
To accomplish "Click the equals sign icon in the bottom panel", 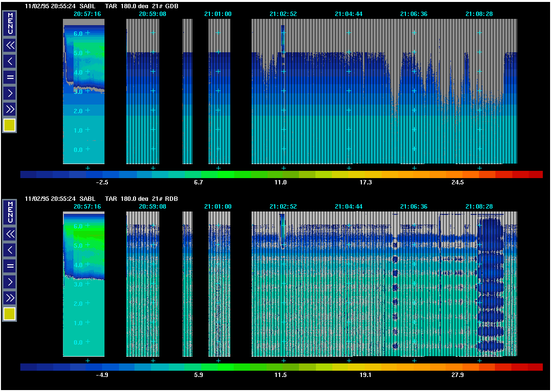I will tap(10, 266).
